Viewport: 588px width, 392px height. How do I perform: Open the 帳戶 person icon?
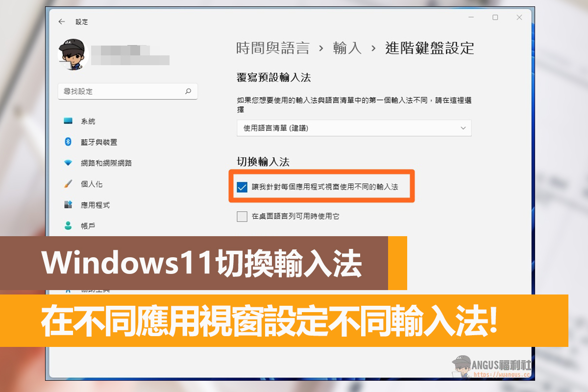tap(68, 226)
